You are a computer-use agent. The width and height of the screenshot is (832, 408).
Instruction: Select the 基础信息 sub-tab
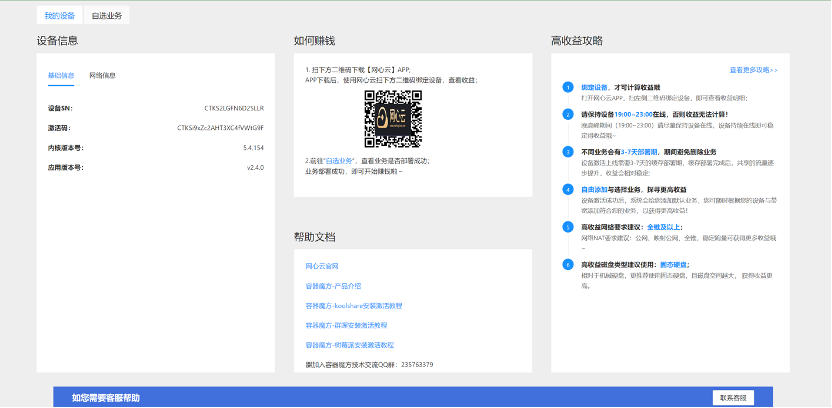coord(61,75)
